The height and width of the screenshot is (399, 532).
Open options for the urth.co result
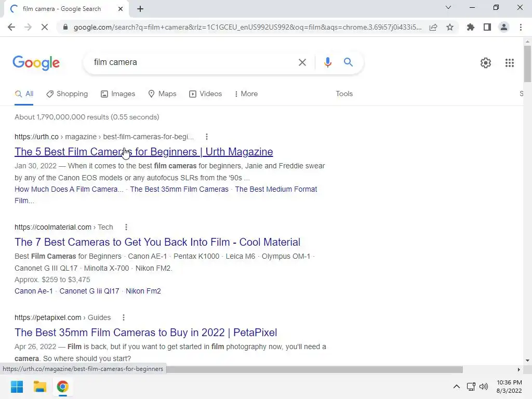coord(207,137)
